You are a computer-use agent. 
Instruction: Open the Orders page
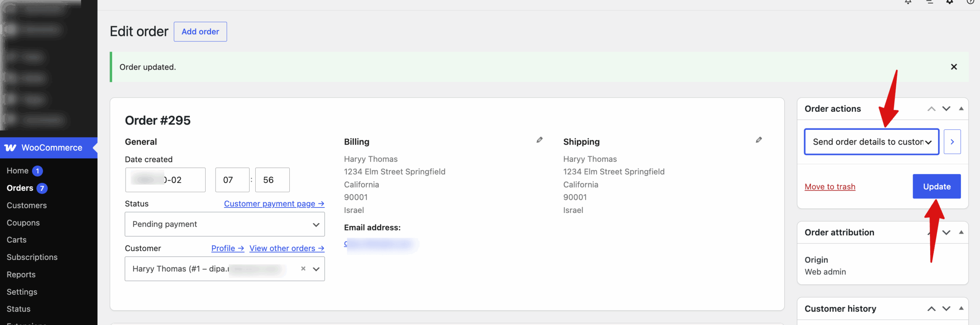point(20,188)
